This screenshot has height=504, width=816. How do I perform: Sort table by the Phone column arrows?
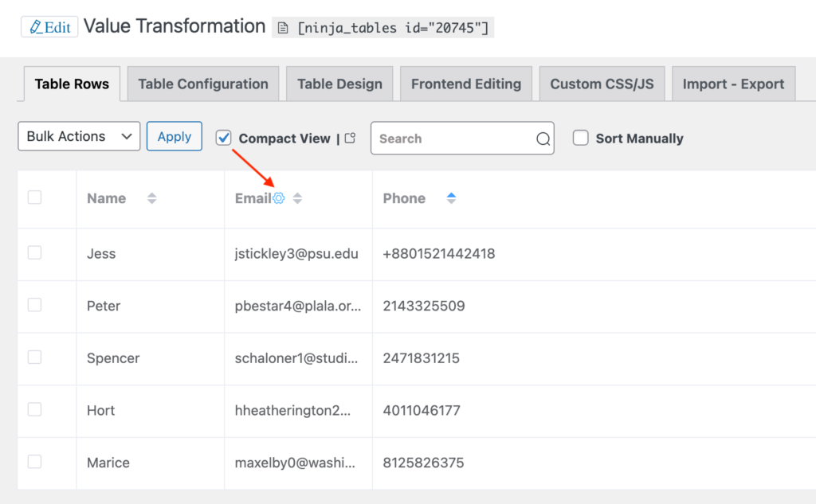click(x=451, y=198)
